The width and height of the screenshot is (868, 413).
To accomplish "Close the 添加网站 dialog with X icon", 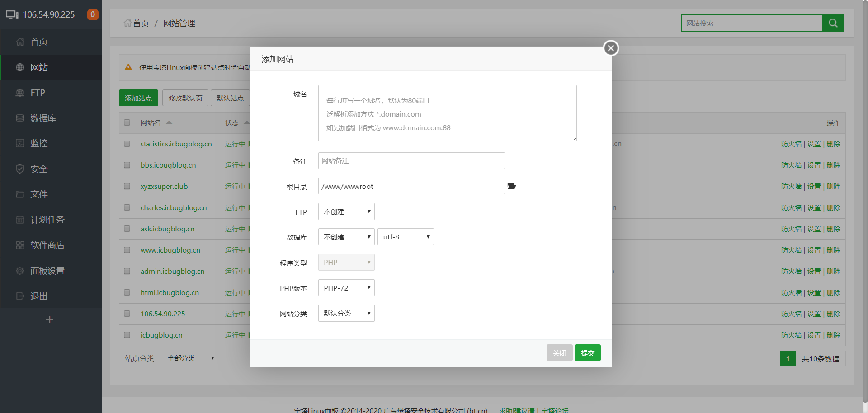I will tap(611, 48).
